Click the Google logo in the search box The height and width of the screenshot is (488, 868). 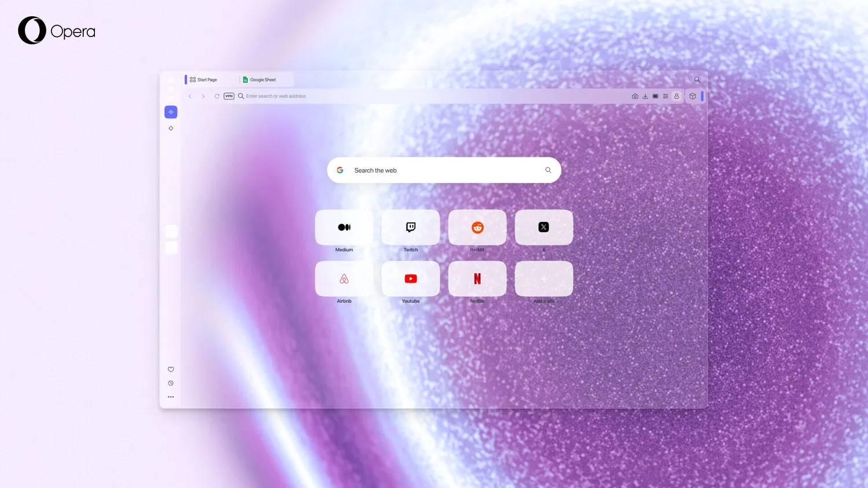coord(340,170)
